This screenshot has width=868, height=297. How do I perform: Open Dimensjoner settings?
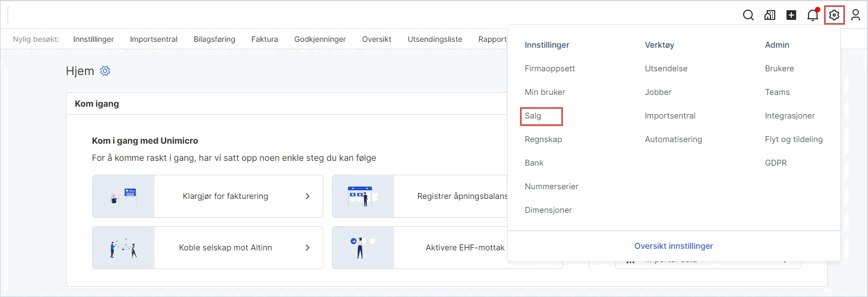click(548, 210)
